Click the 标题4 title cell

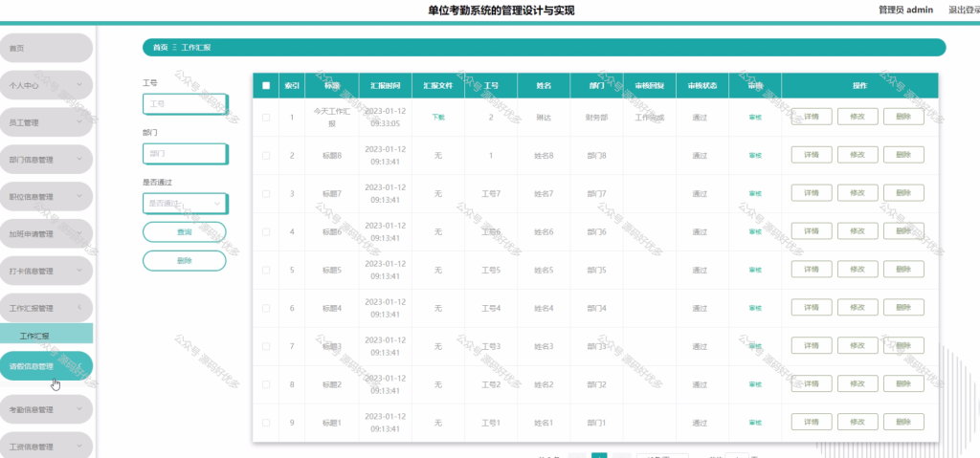332,308
